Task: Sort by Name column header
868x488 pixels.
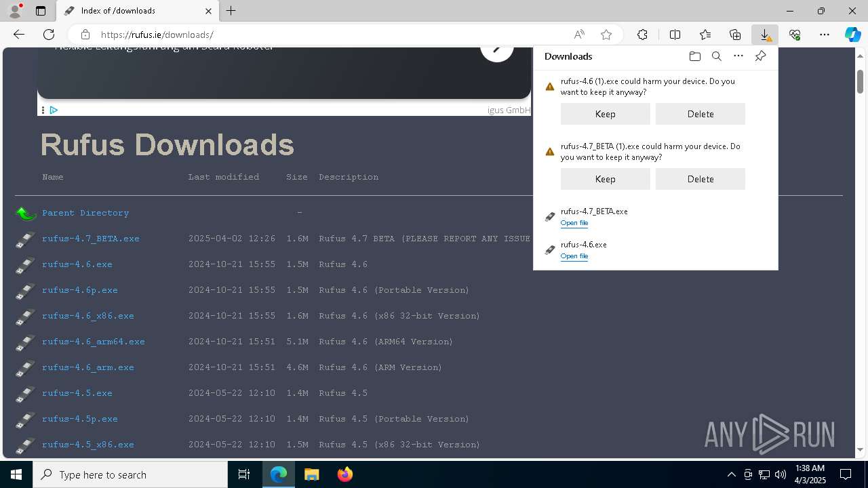Action: [53, 177]
